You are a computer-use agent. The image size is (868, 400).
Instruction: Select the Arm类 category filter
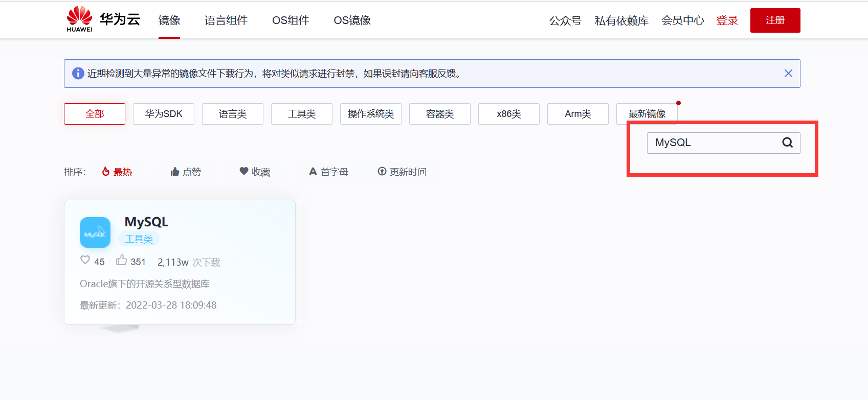tap(578, 114)
